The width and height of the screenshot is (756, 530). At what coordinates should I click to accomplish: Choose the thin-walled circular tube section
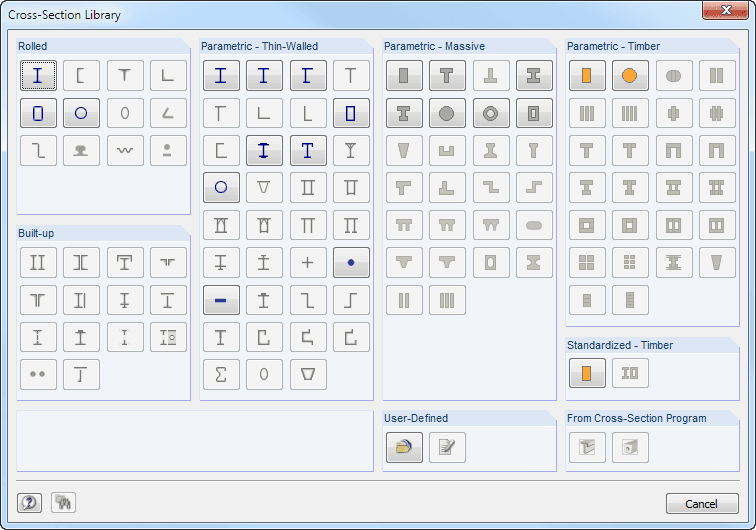coord(221,187)
